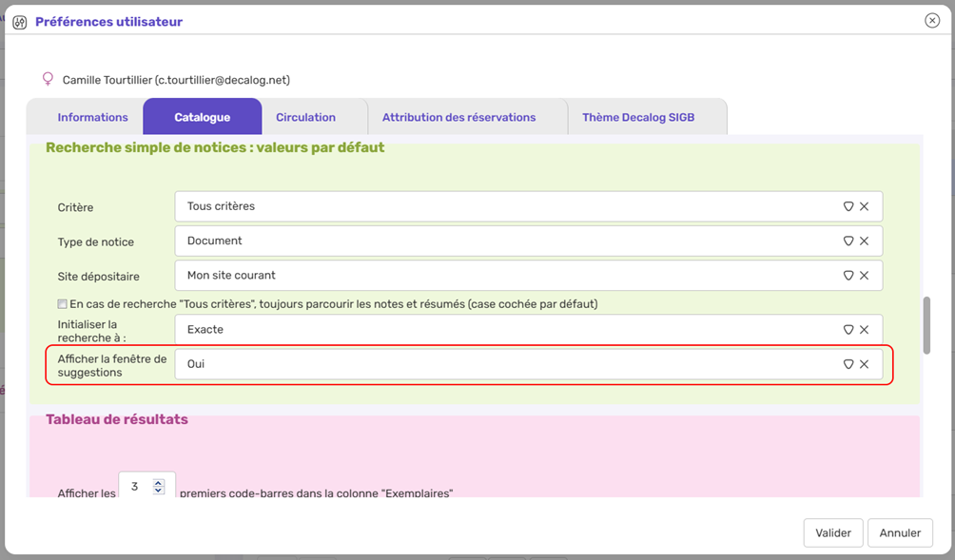Screen dimensions: 955x560
Task: Click the gender icon beside Camille Tourtillier
Action: tap(49, 80)
